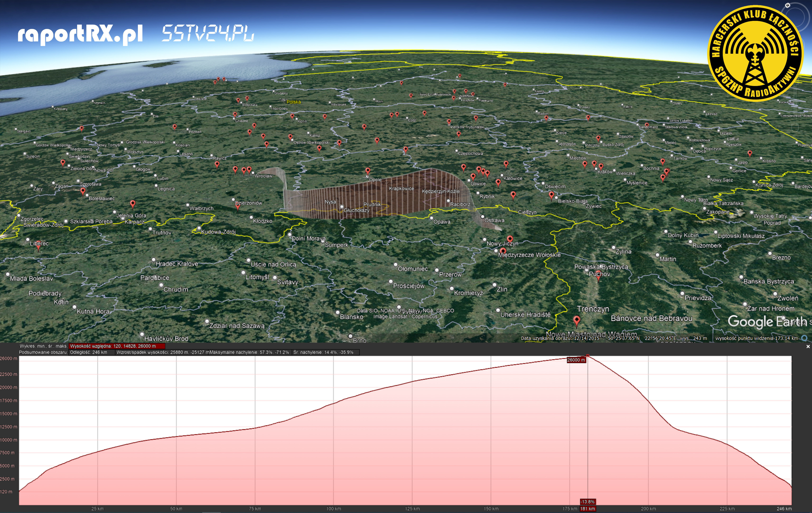Close the elevation profile panel
This screenshot has width=812, height=513.
(x=808, y=347)
